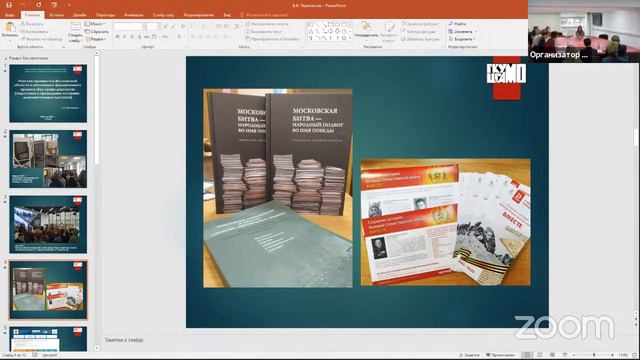The width and height of the screenshot is (640, 360).
Task: Select the triangle shape in gallery
Action: pyautogui.click(x=311, y=31)
